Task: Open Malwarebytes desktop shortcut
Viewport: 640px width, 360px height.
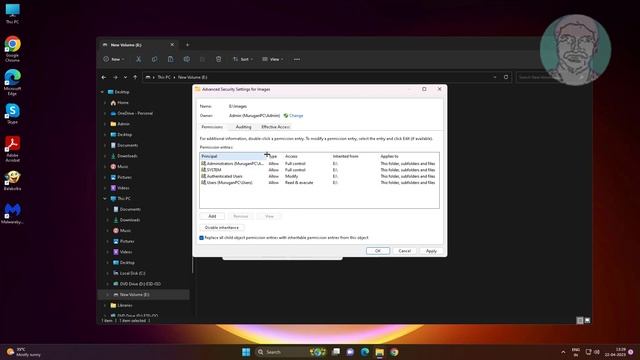Action: (x=12, y=213)
